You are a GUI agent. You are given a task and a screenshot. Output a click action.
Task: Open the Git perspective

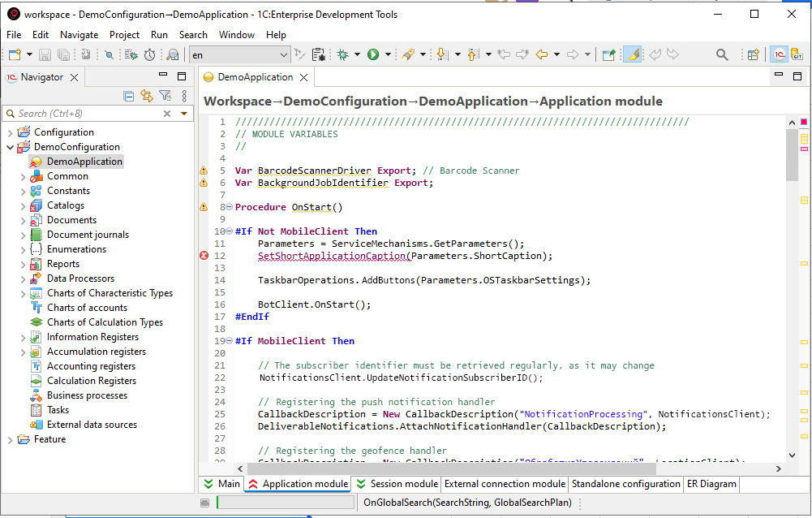[797, 54]
